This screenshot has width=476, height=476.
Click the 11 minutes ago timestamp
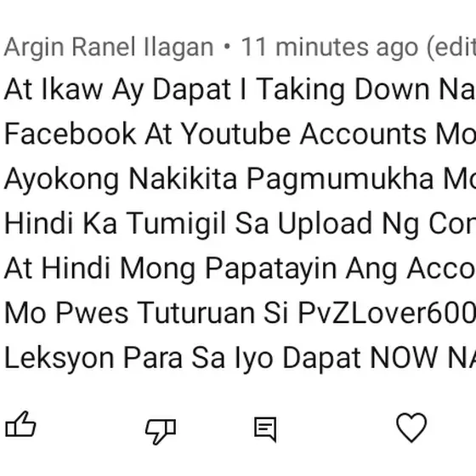tap(330, 48)
